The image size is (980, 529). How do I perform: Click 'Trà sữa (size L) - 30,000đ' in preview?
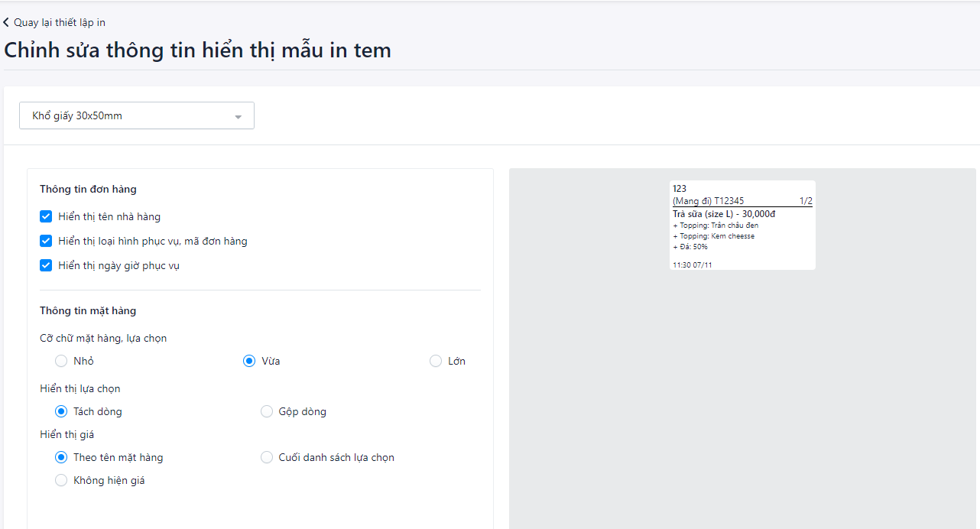click(x=723, y=215)
